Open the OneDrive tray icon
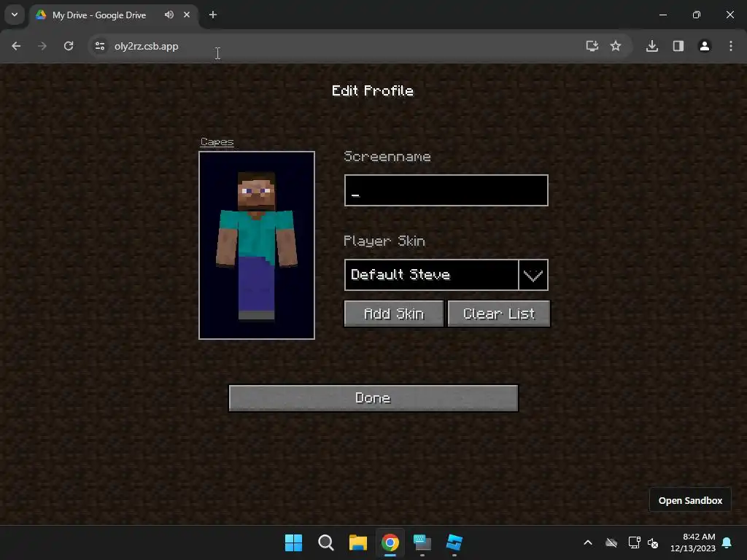747x560 pixels. pyautogui.click(x=611, y=542)
